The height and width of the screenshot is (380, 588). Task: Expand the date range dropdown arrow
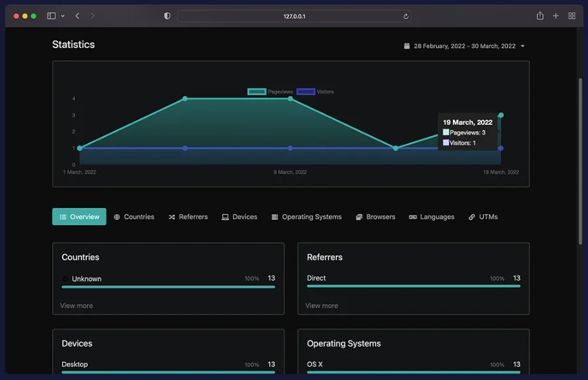pyautogui.click(x=522, y=46)
